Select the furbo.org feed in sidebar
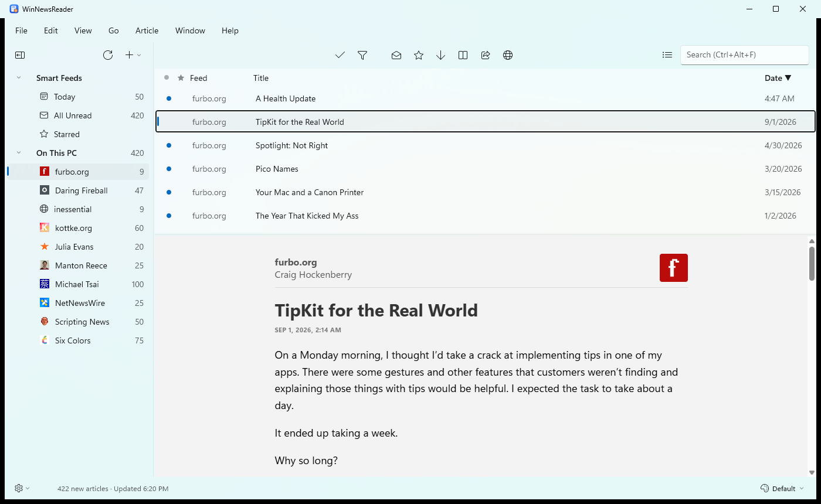The image size is (821, 504). click(x=78, y=172)
